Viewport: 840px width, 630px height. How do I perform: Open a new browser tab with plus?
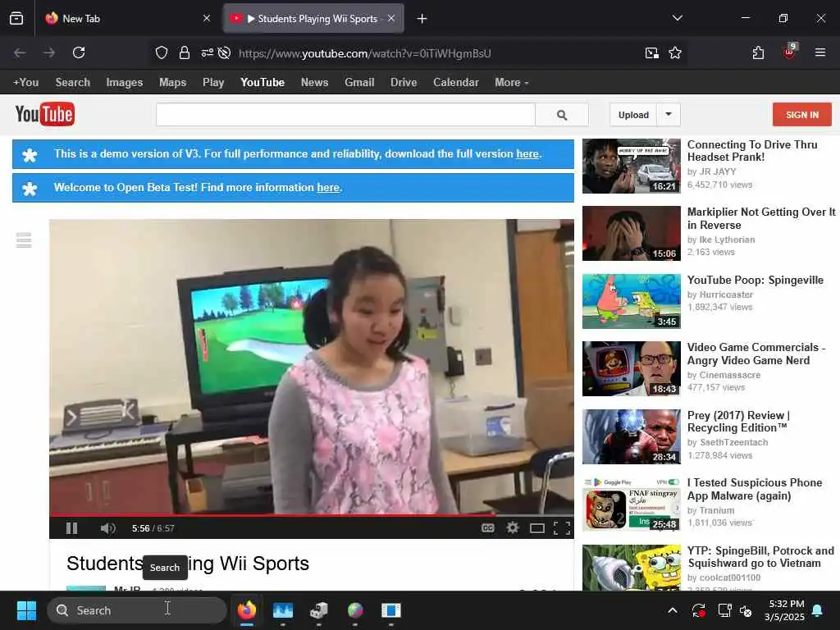point(422,19)
